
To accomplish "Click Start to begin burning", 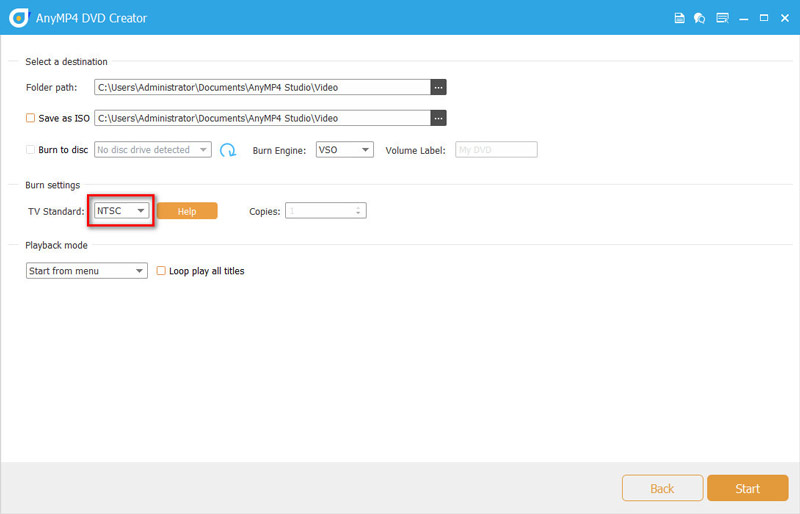I will pyautogui.click(x=747, y=488).
